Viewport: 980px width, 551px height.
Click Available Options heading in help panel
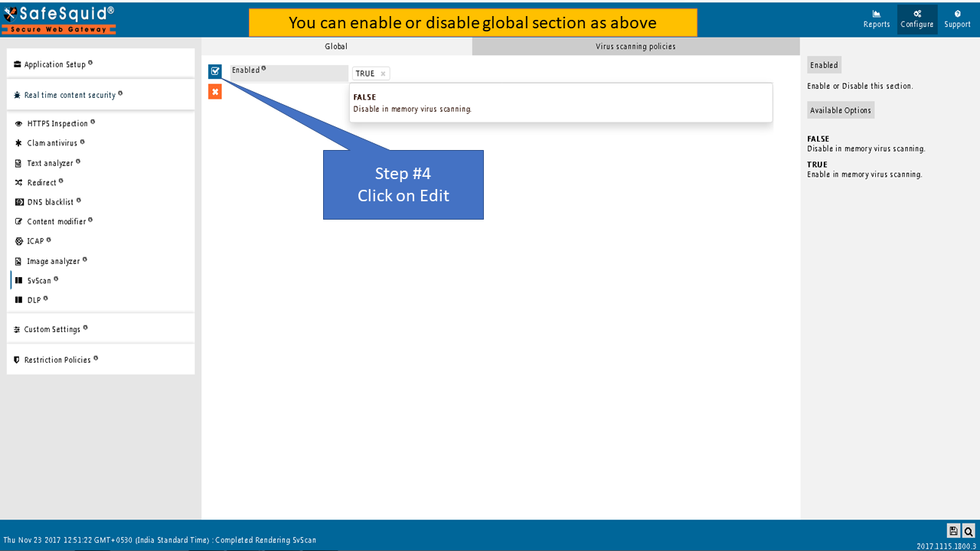[x=841, y=110]
